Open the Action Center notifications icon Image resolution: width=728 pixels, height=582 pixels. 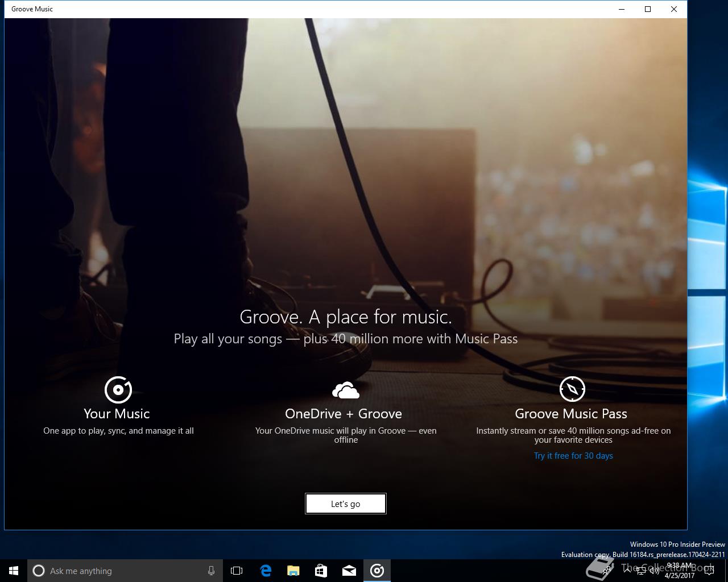pyautogui.click(x=709, y=571)
